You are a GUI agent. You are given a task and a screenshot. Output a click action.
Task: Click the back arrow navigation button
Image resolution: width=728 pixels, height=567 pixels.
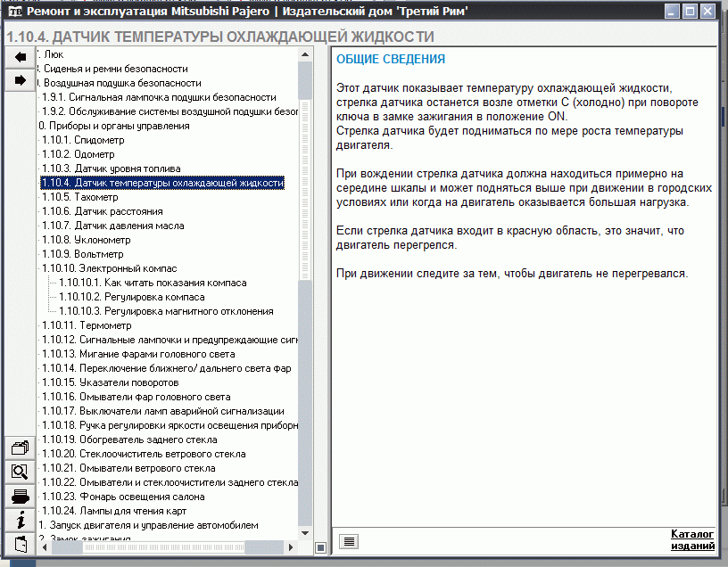(20, 57)
